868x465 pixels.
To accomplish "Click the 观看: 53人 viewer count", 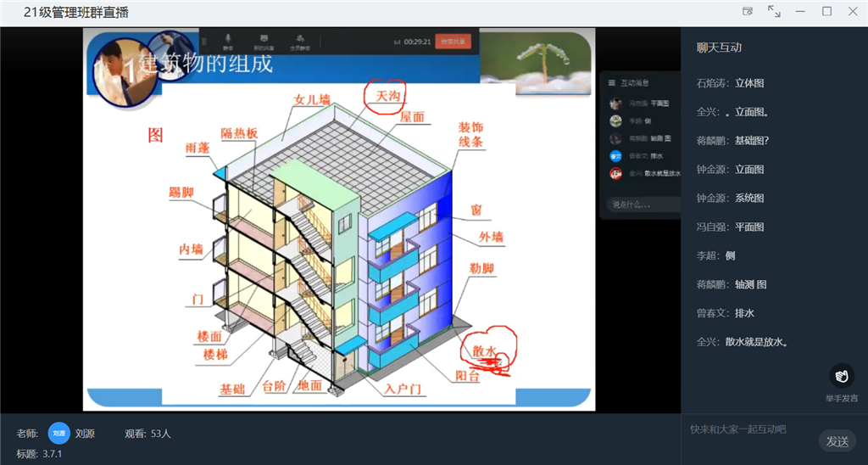I will (x=147, y=434).
